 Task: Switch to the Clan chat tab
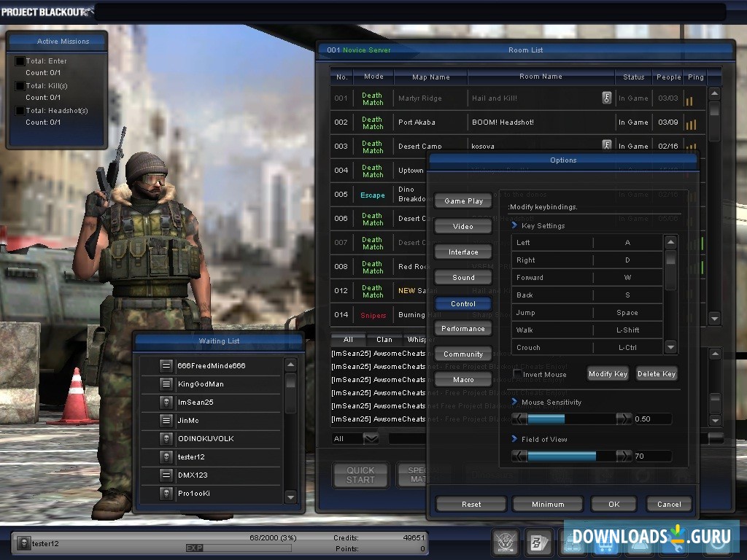point(384,340)
